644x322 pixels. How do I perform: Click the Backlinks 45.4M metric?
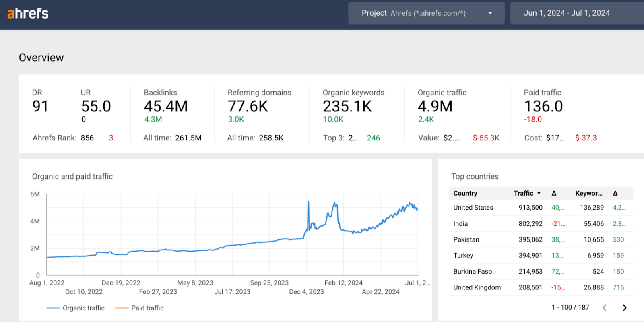(166, 107)
